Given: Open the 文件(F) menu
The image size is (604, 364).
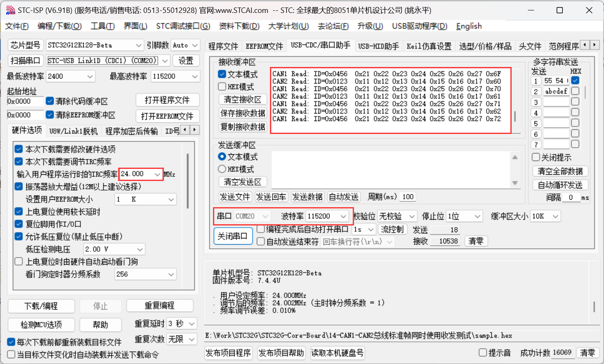Looking at the screenshot, I should (17, 26).
